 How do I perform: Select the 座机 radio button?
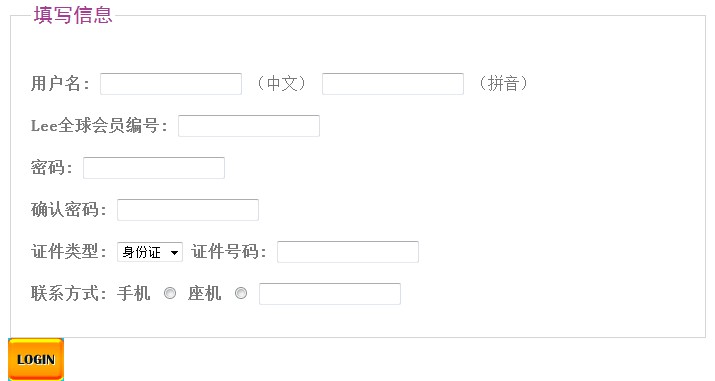[x=241, y=293]
